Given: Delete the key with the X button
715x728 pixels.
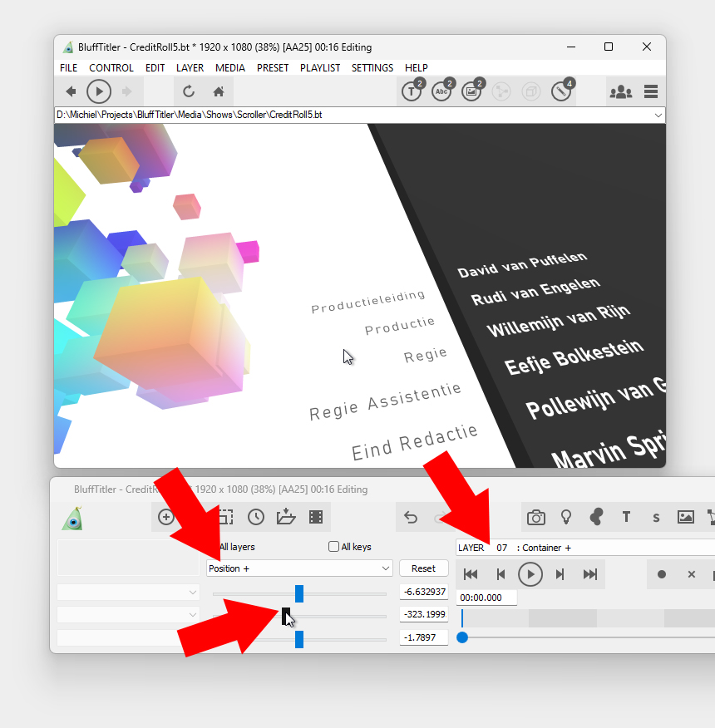Looking at the screenshot, I should [x=692, y=574].
